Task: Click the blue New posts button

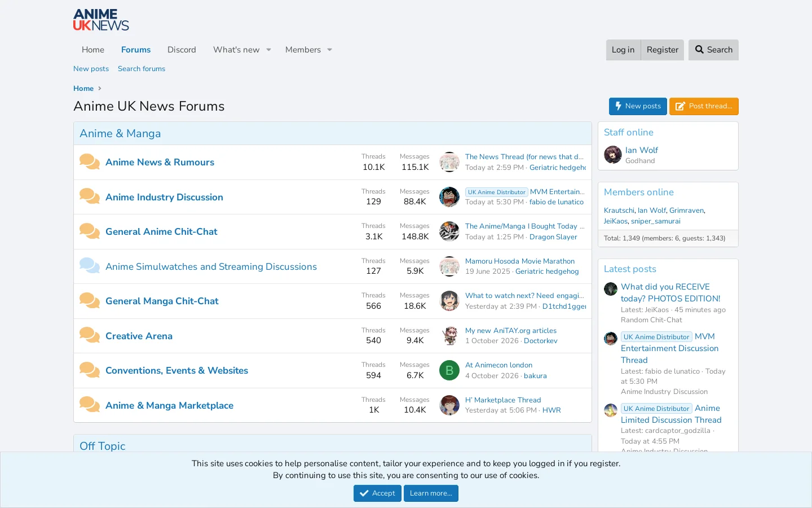Action: click(x=638, y=106)
